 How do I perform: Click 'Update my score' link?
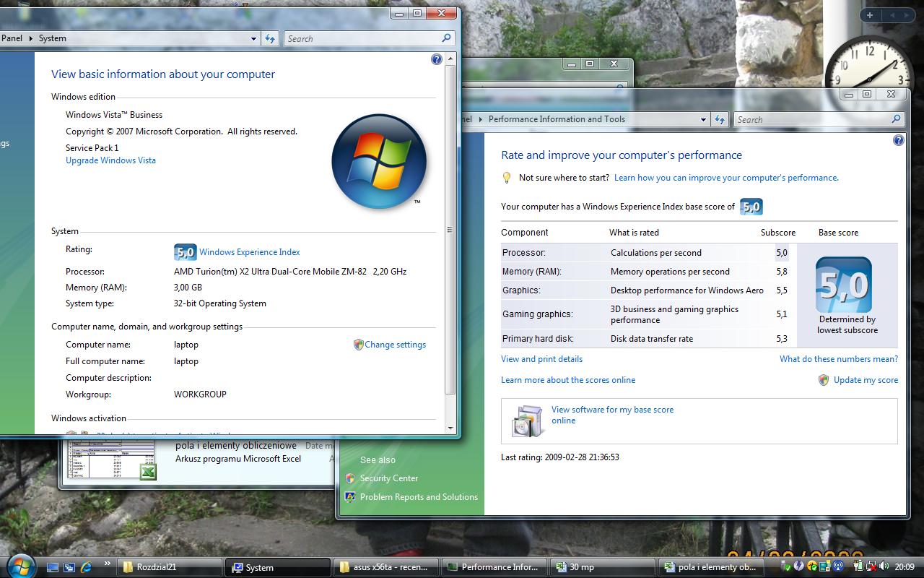coord(866,380)
